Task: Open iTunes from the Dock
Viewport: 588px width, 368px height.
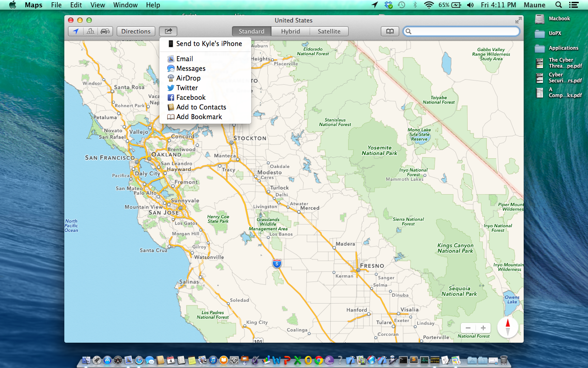Action: point(213,360)
